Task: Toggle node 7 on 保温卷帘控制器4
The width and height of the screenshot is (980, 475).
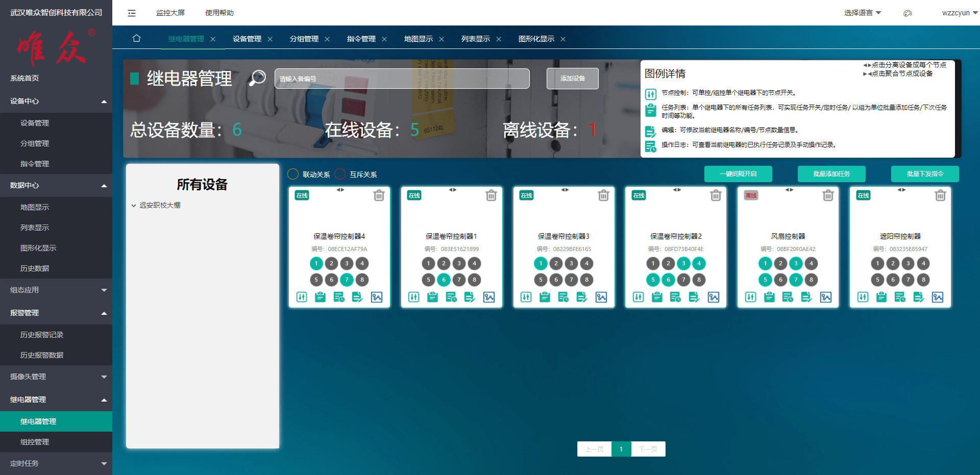Action: pyautogui.click(x=347, y=280)
